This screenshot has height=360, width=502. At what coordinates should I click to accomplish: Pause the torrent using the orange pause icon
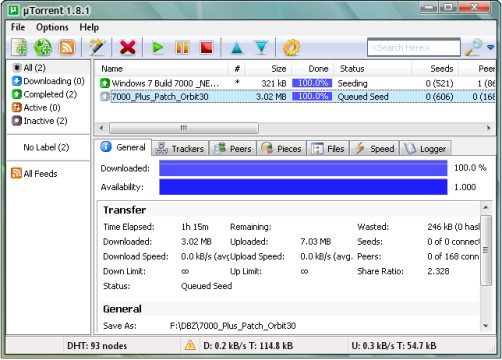point(182,47)
